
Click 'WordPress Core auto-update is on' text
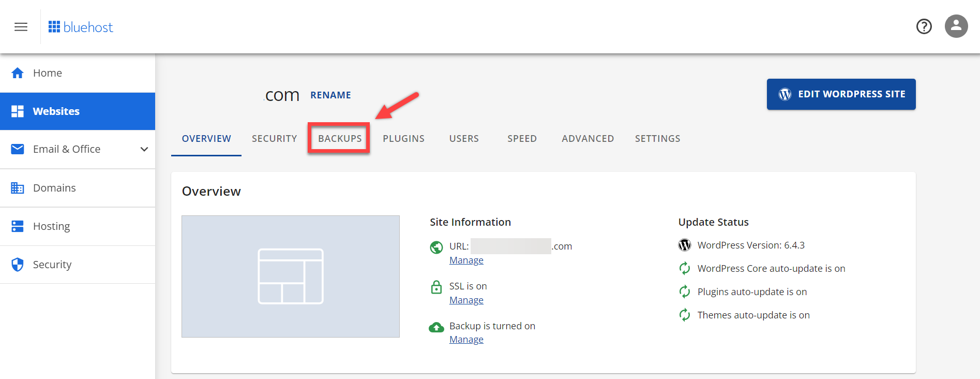click(x=771, y=269)
